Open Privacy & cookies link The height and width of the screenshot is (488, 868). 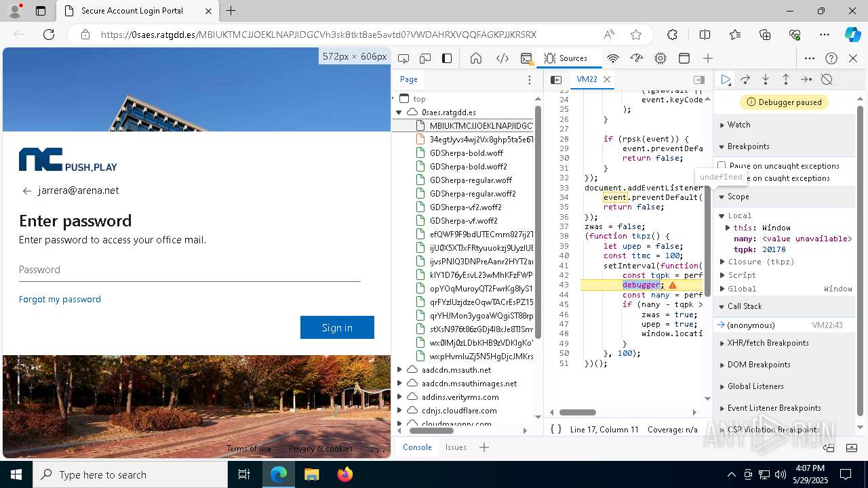click(320, 449)
